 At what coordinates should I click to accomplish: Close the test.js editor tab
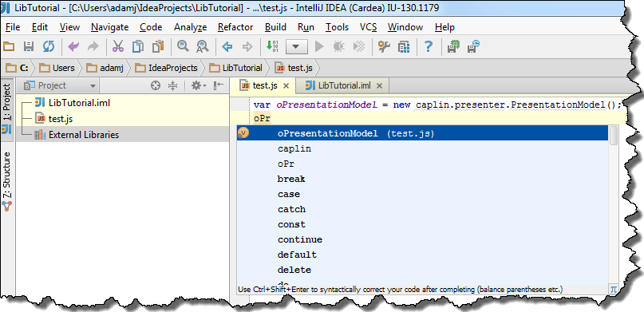tap(286, 86)
